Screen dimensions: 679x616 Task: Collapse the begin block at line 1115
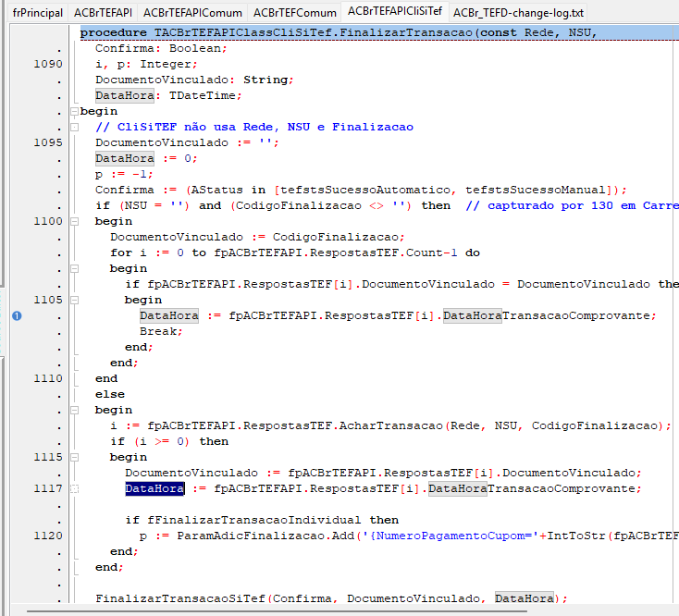[75, 458]
